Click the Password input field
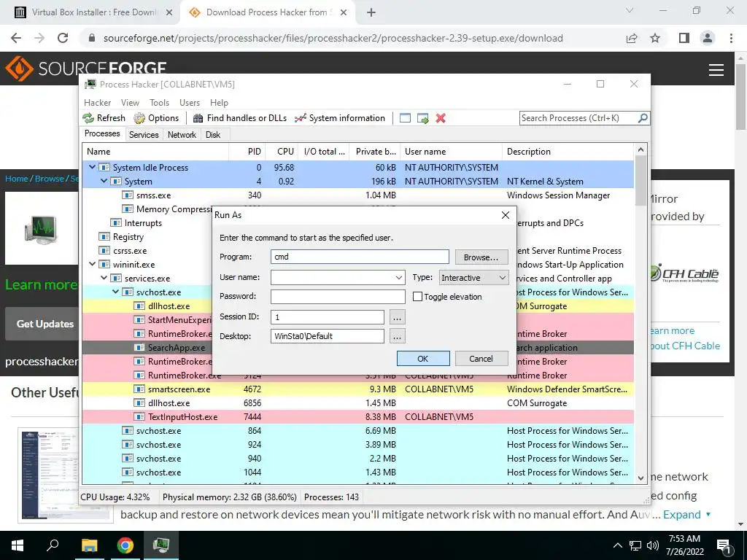This screenshot has height=560, width=747. (x=338, y=296)
